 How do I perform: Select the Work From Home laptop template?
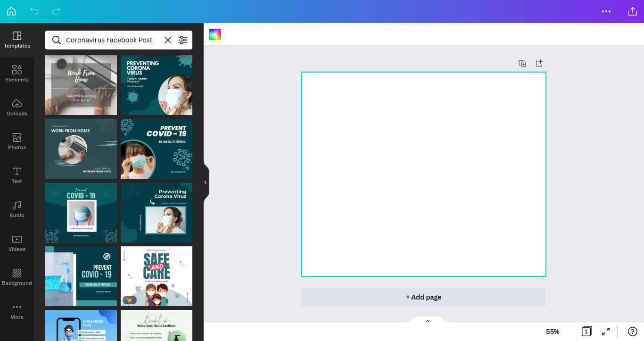(x=81, y=85)
